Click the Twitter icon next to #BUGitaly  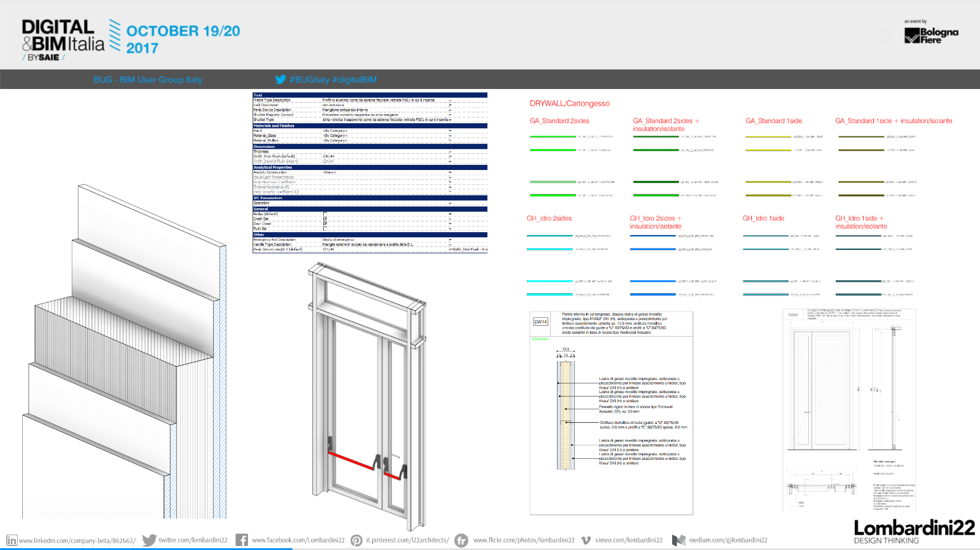280,79
